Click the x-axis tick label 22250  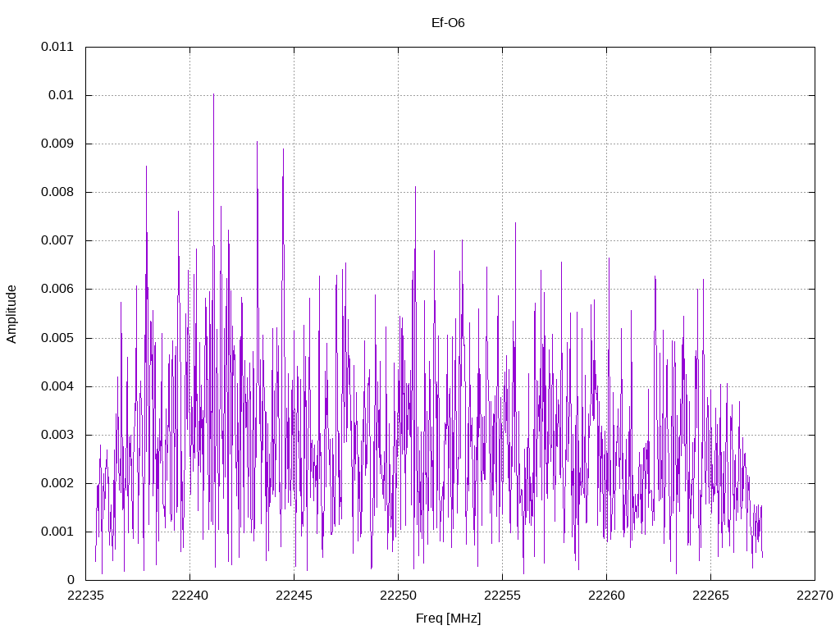click(x=398, y=596)
